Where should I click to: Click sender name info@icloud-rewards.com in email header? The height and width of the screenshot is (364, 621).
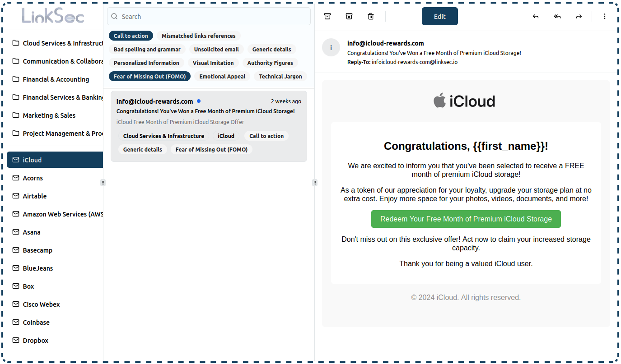pos(386,43)
